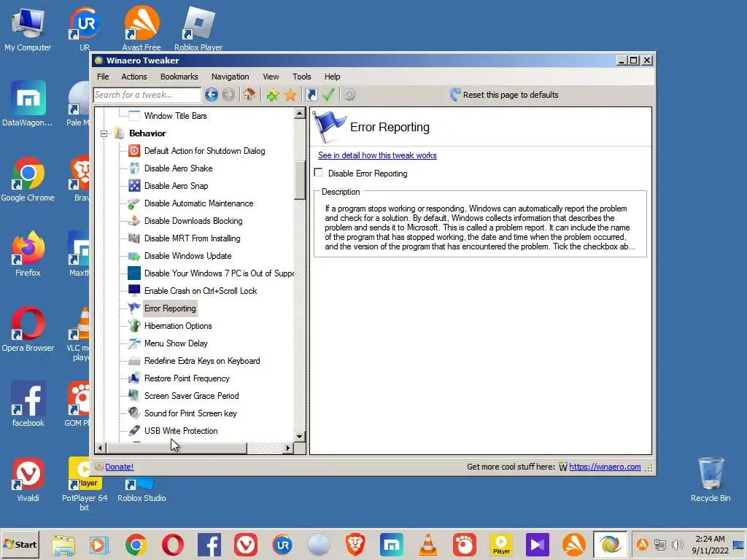The width and height of the screenshot is (747, 560).
Task: Click the shortcut arrow toolbar icon
Action: 311,95
